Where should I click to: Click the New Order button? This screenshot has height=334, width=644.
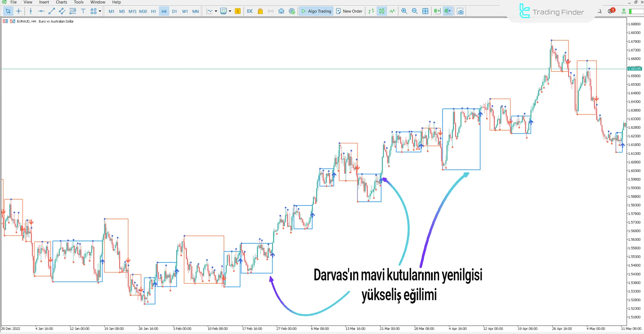coord(349,11)
